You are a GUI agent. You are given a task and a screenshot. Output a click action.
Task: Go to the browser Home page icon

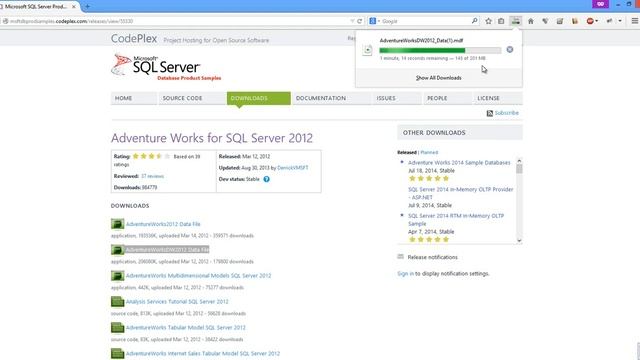[x=531, y=21]
